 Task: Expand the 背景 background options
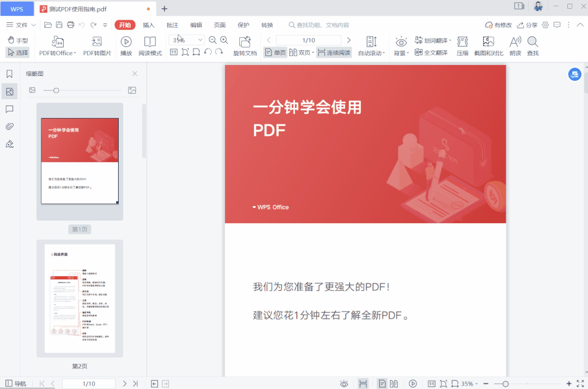tap(401, 46)
